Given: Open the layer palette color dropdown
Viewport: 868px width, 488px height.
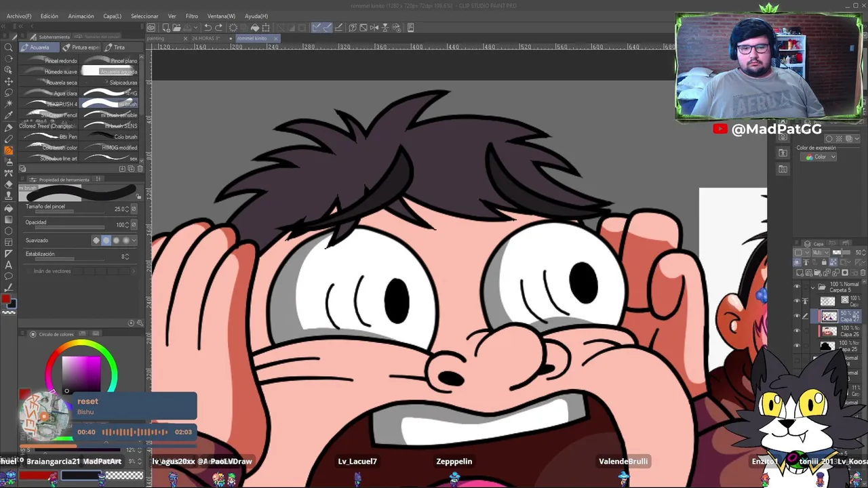Looking at the screenshot, I should tap(801, 252).
